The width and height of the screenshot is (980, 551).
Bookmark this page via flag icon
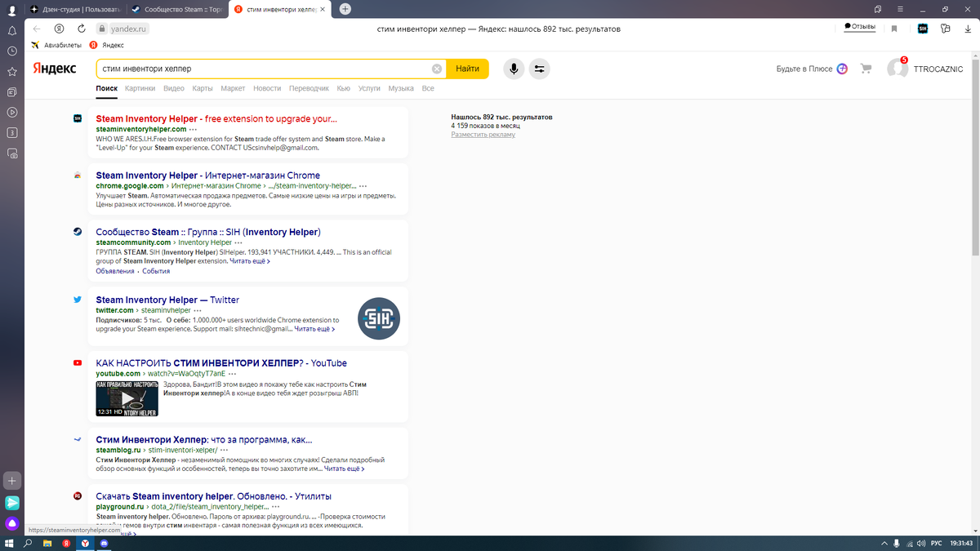pyautogui.click(x=894, y=28)
